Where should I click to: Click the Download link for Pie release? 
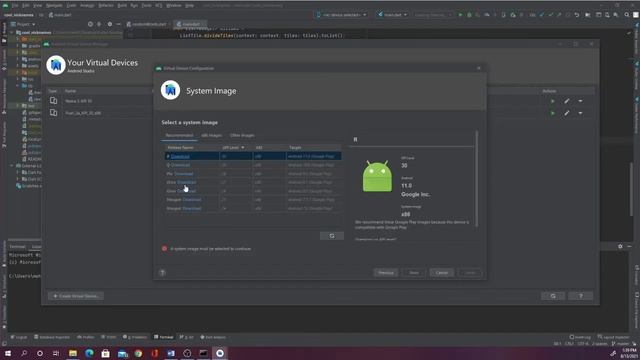click(184, 174)
